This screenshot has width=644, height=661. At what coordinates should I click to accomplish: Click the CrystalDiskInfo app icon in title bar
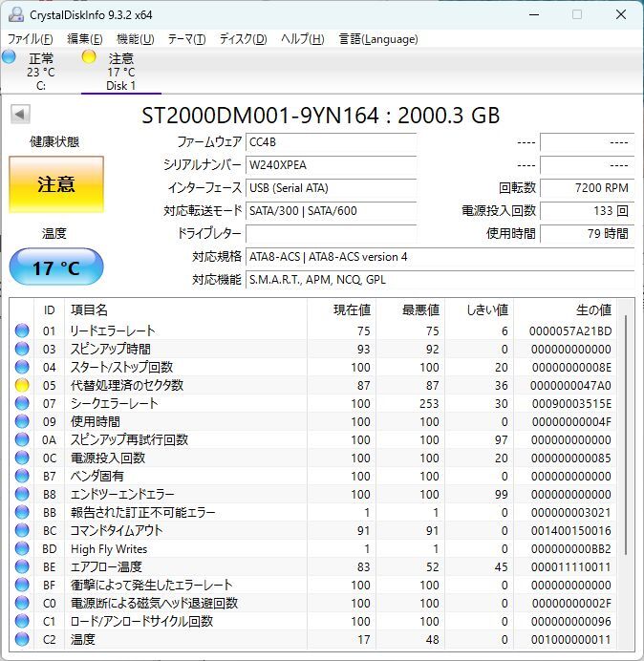(16, 14)
